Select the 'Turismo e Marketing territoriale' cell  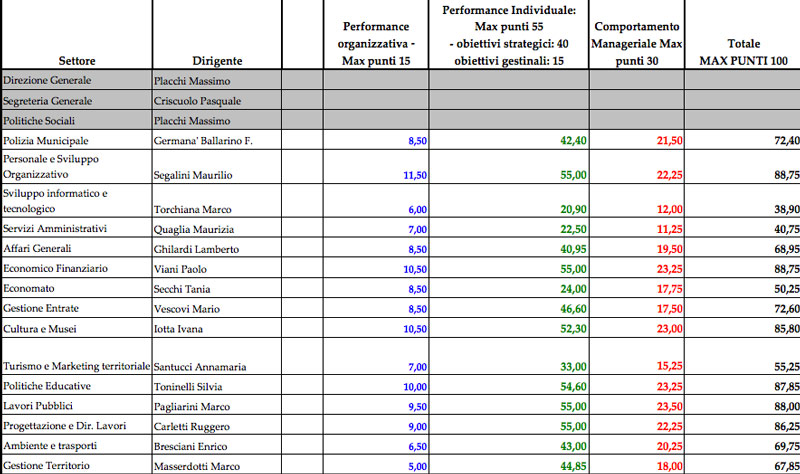point(76,367)
